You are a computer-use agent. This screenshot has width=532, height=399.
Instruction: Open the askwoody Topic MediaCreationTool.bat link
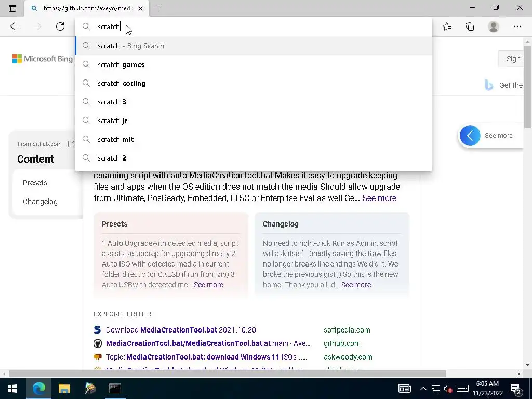[207, 357]
